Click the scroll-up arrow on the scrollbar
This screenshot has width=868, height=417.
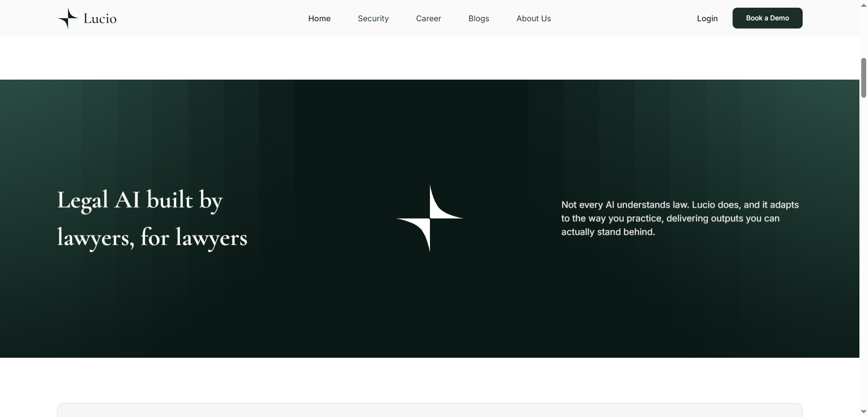863,5
